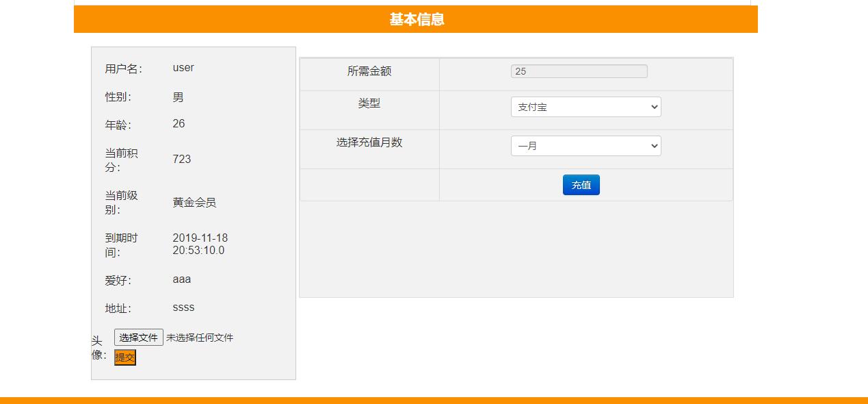Click the 地址 address value ssss
Image resolution: width=868 pixels, height=404 pixels.
point(183,307)
